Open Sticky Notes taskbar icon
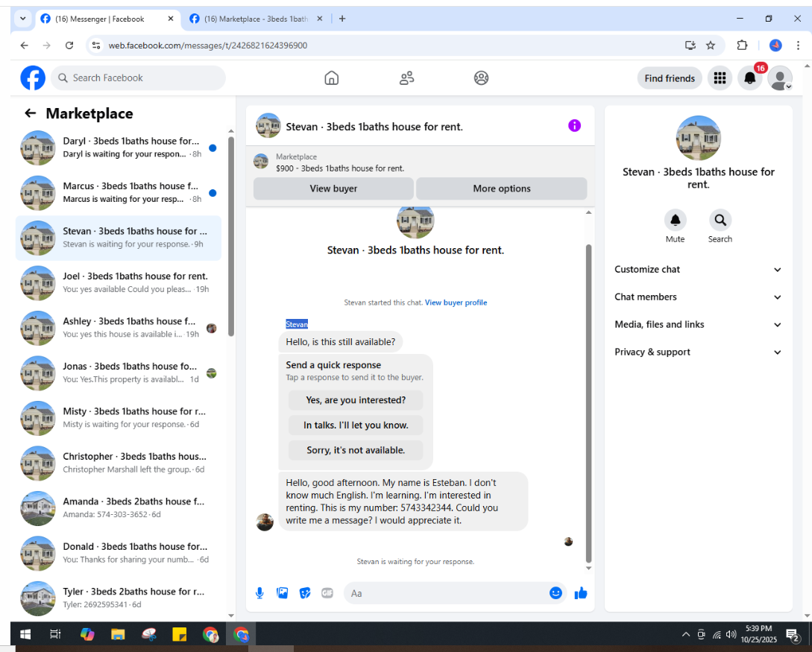Viewport: 812px width, 652px height. pyautogui.click(x=179, y=634)
